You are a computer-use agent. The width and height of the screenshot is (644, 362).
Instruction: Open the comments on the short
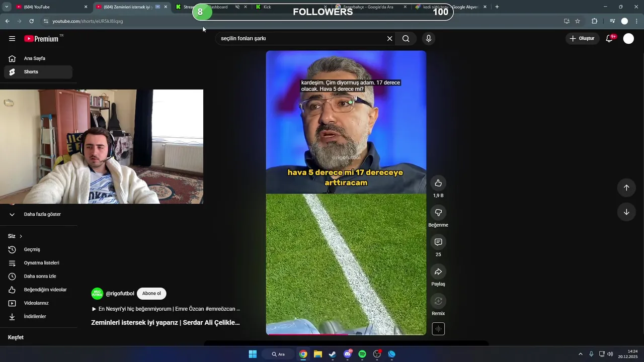(x=438, y=242)
